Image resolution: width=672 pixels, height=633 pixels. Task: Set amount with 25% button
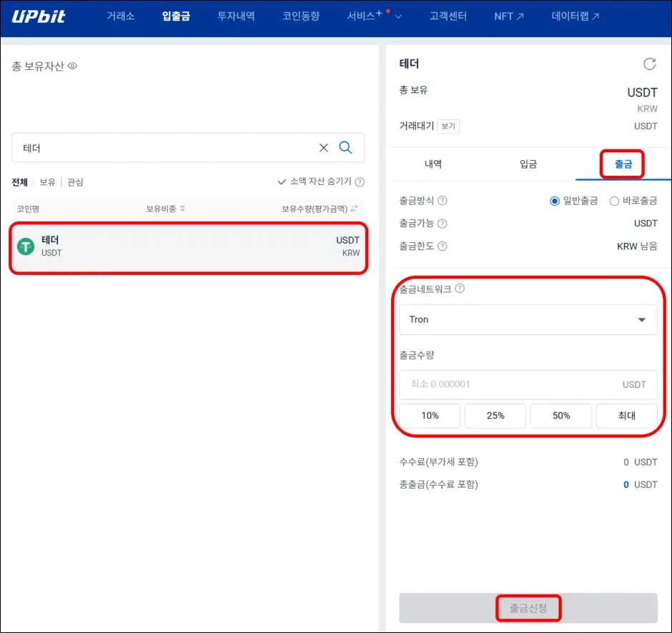tap(495, 415)
